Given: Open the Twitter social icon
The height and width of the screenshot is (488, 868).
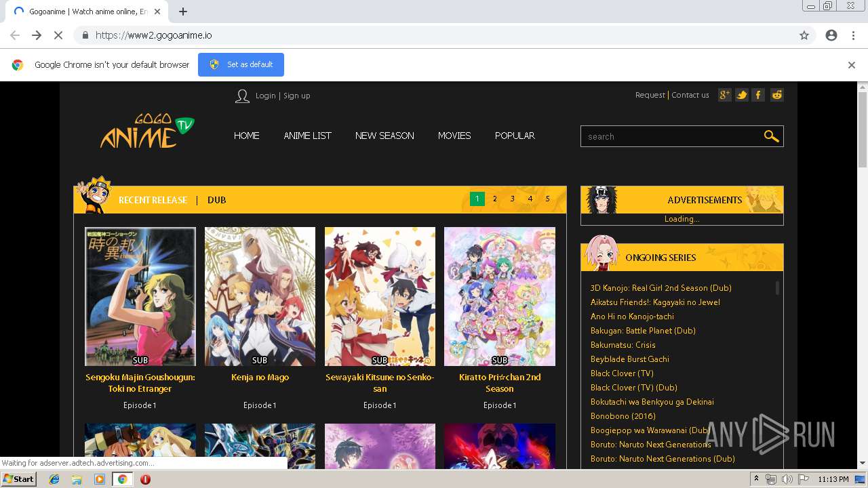Looking at the screenshot, I should pos(742,95).
